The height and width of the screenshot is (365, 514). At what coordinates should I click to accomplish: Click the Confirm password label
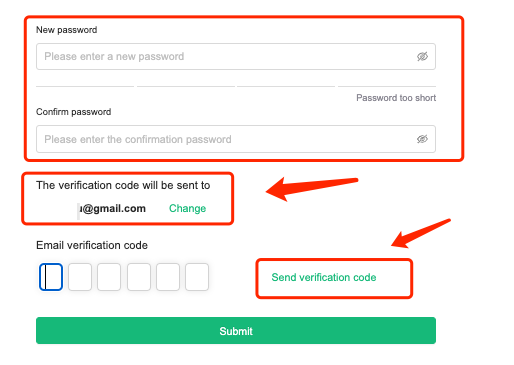click(x=73, y=112)
